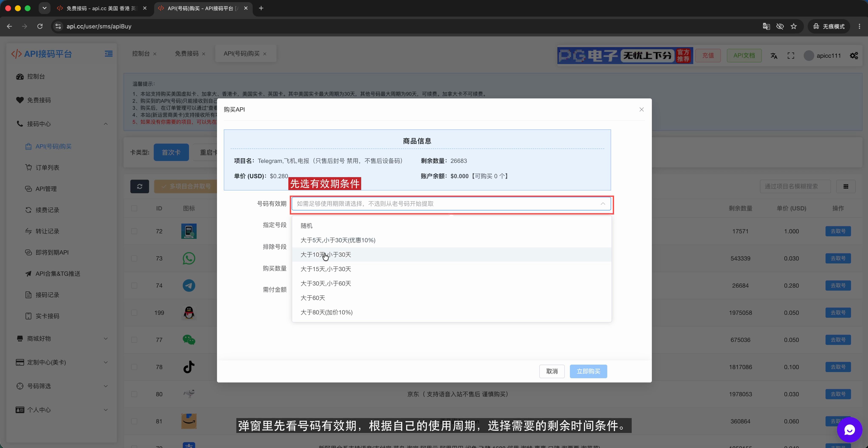Open the settings gears icon beside apicc111
Viewport: 868px width, 448px height.
click(x=854, y=56)
